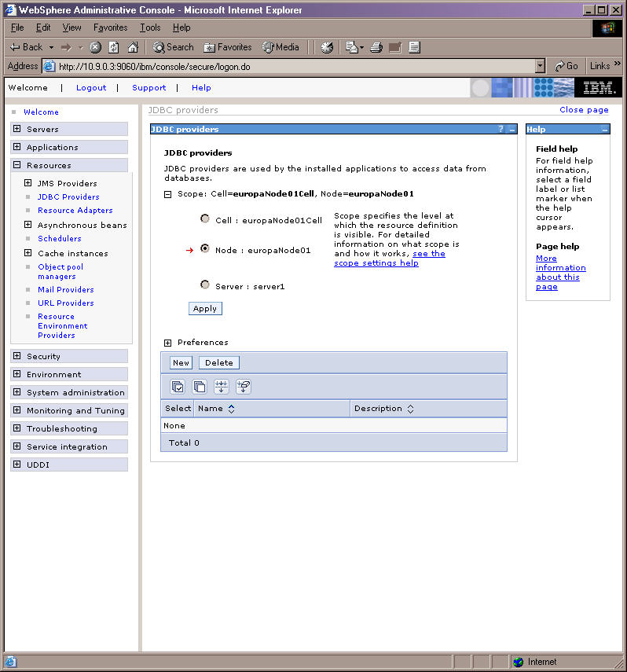The height and width of the screenshot is (672, 627).
Task: Click the Edit toolbar icon beside Print
Action: click(x=394, y=47)
